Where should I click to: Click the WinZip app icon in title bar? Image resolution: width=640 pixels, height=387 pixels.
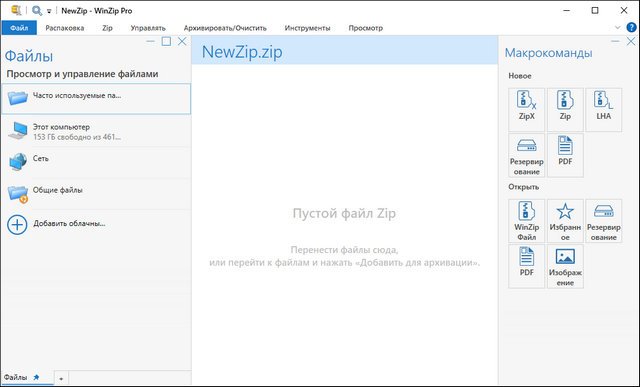pos(16,10)
